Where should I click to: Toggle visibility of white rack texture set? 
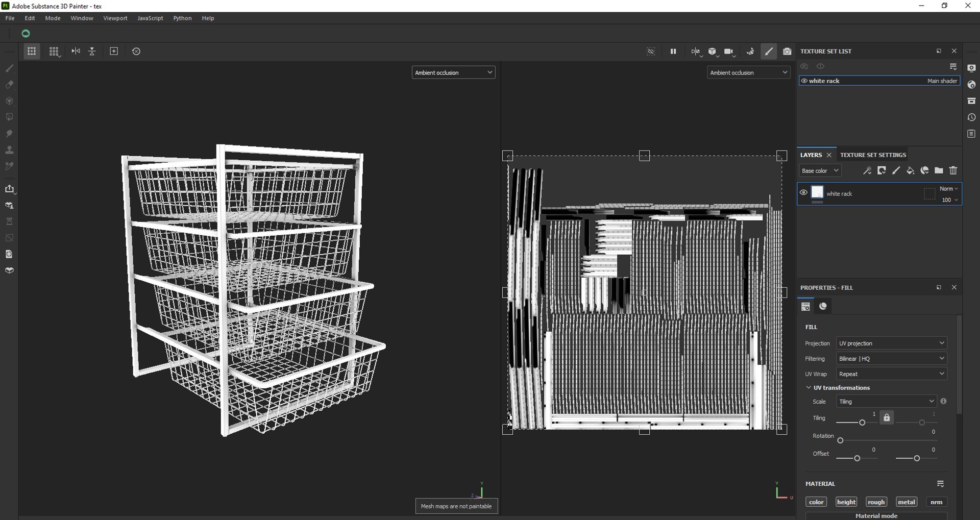804,81
